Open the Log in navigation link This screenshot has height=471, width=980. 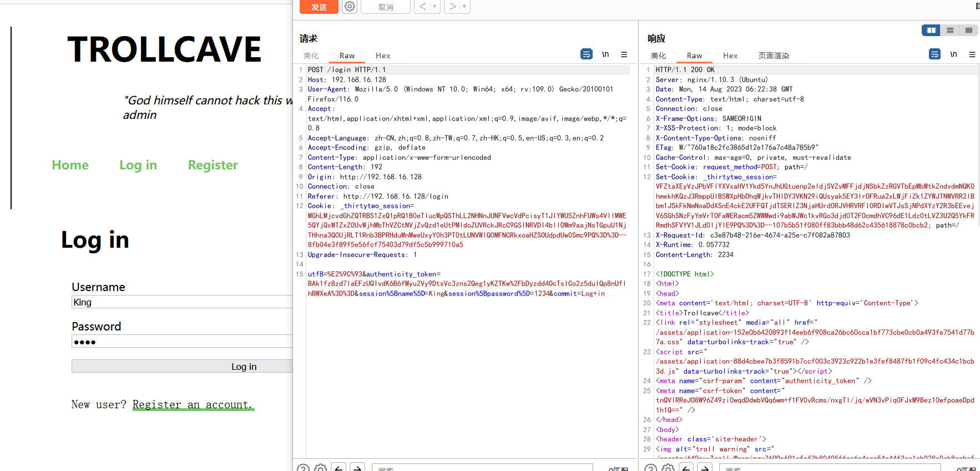point(138,165)
